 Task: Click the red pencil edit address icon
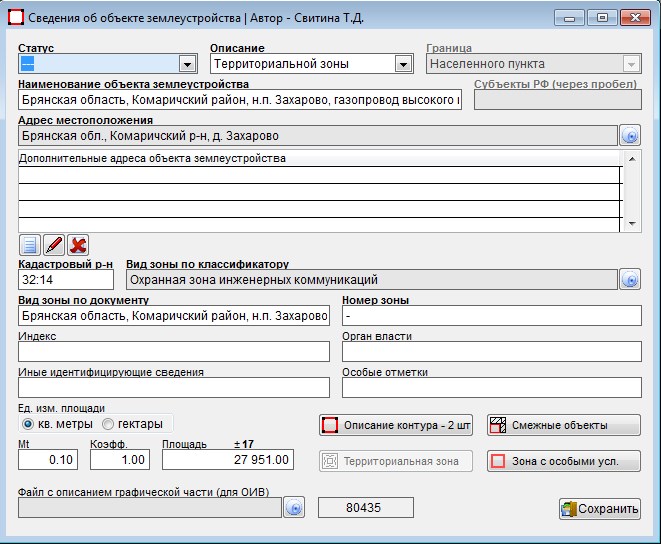pos(54,245)
